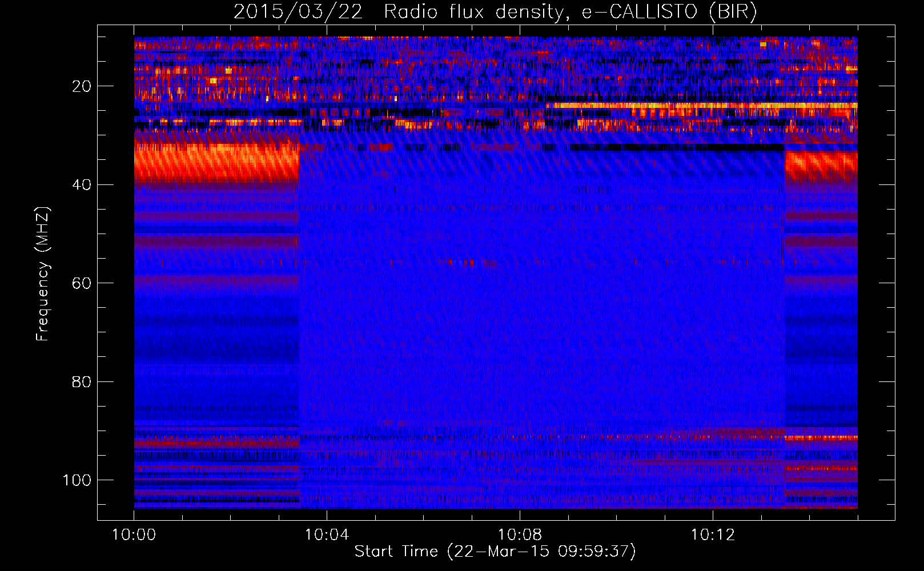Click the plot title '2015/03/22 Radio flux density'

(x=399, y=12)
